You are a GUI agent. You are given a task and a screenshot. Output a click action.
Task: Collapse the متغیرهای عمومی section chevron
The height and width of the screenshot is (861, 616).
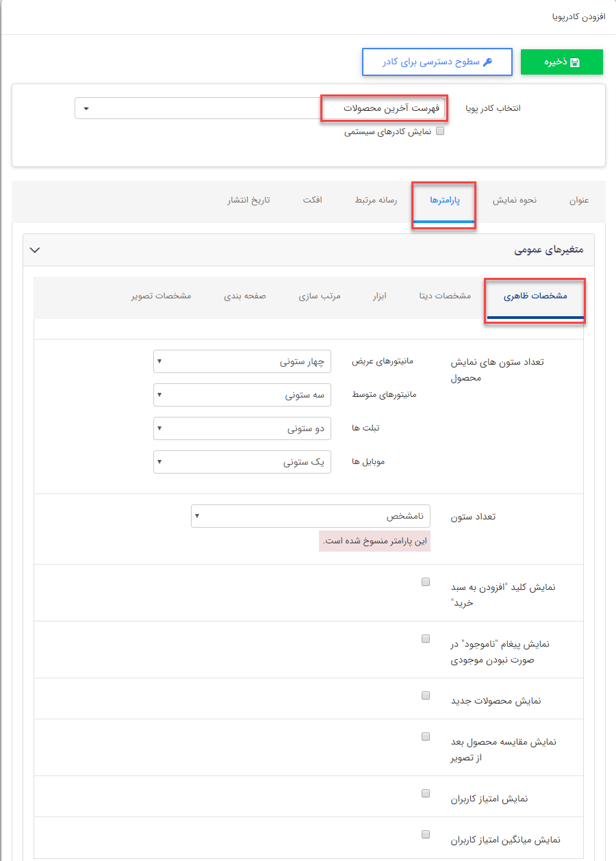[x=34, y=250]
